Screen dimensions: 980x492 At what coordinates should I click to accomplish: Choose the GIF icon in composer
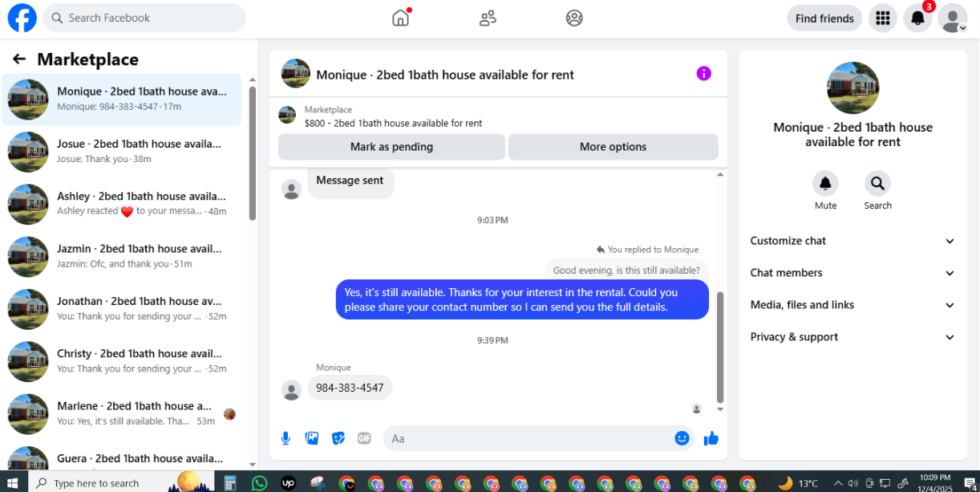click(x=364, y=438)
